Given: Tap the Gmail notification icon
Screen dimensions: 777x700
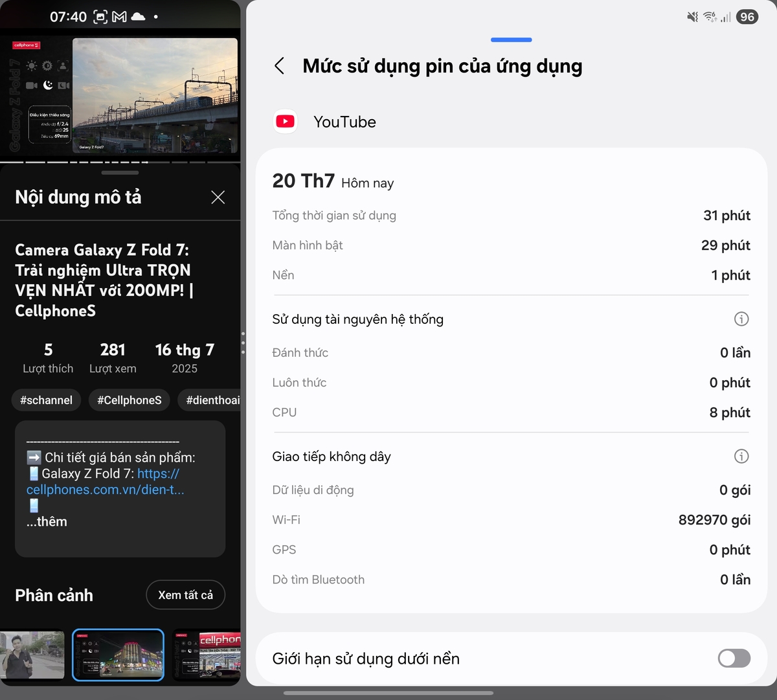Looking at the screenshot, I should click(x=119, y=17).
